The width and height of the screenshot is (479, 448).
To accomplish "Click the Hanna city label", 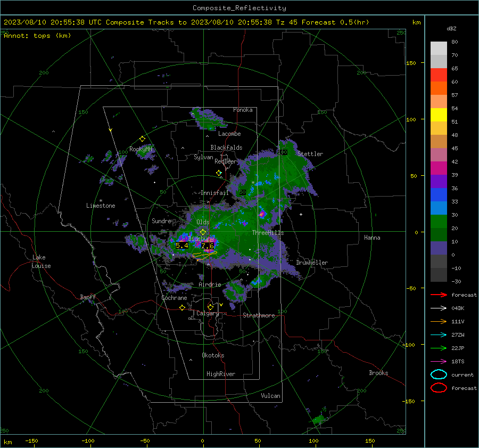I will point(372,238).
